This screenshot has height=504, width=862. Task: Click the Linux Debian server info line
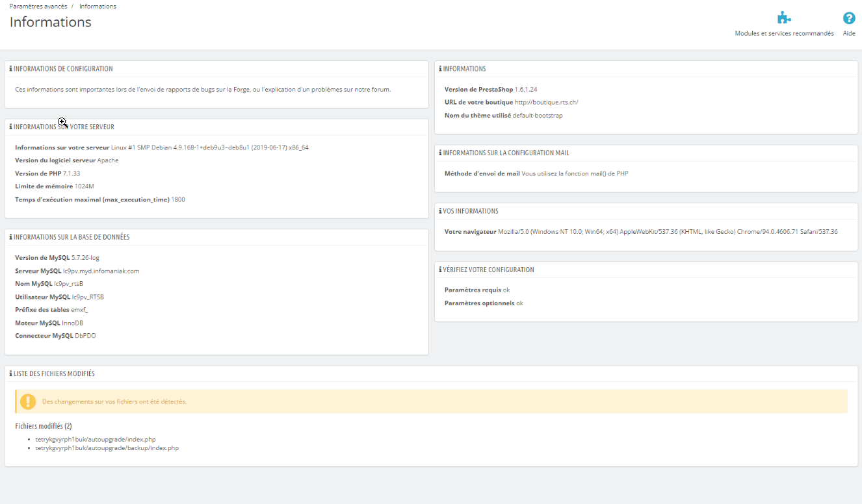pos(210,147)
